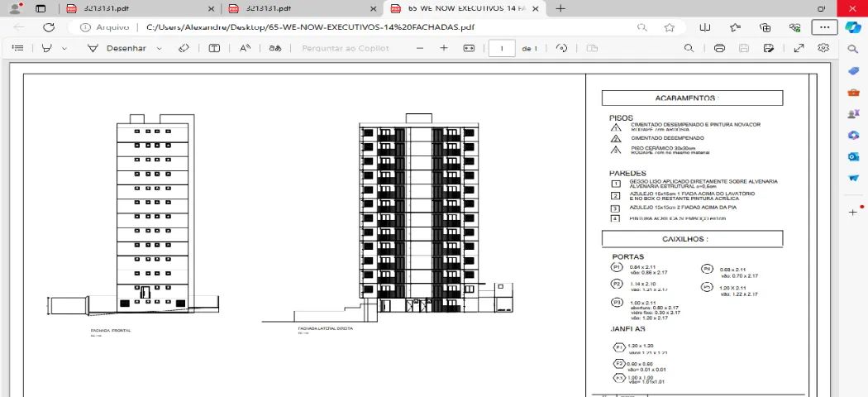This screenshot has height=397, width=868.
Task: Click the PAREDES section title
Action: pos(627,174)
